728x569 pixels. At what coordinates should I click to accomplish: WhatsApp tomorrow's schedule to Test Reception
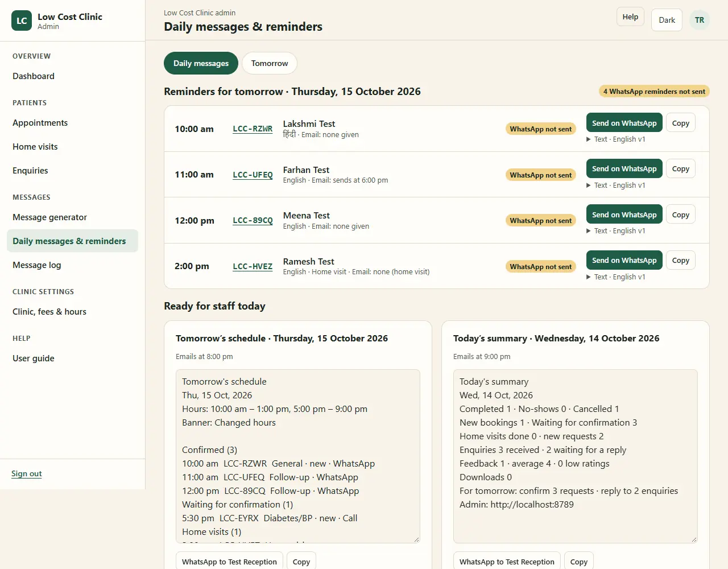pyautogui.click(x=229, y=561)
